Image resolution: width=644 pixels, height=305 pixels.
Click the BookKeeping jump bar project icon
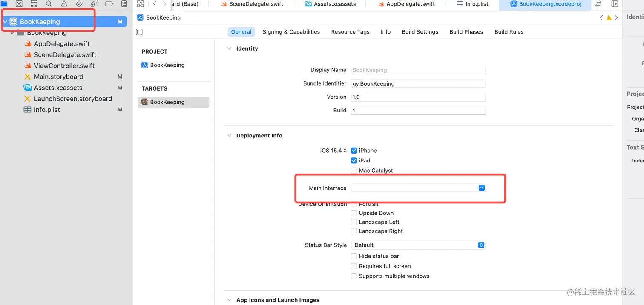(140, 17)
